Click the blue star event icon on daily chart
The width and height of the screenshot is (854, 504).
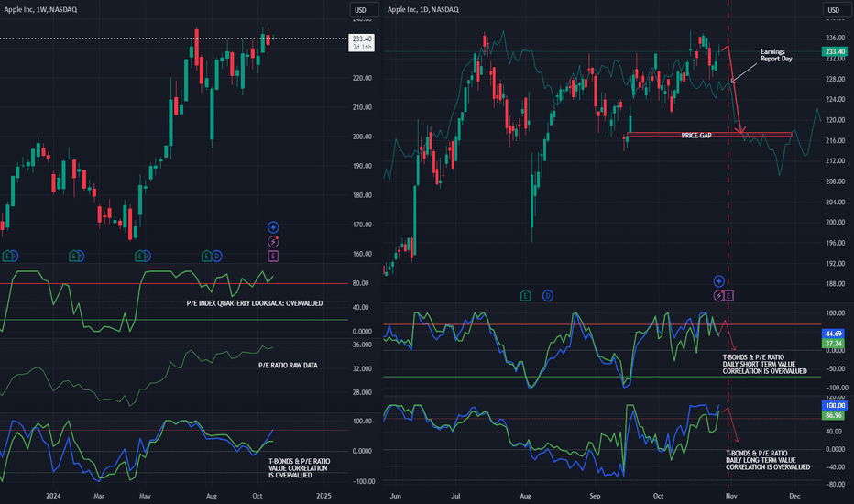pyautogui.click(x=719, y=281)
